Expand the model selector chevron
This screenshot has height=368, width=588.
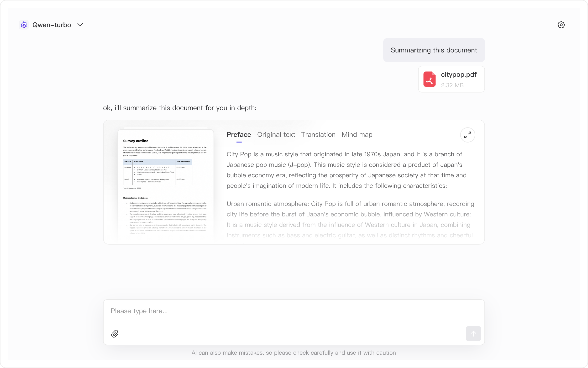click(80, 25)
